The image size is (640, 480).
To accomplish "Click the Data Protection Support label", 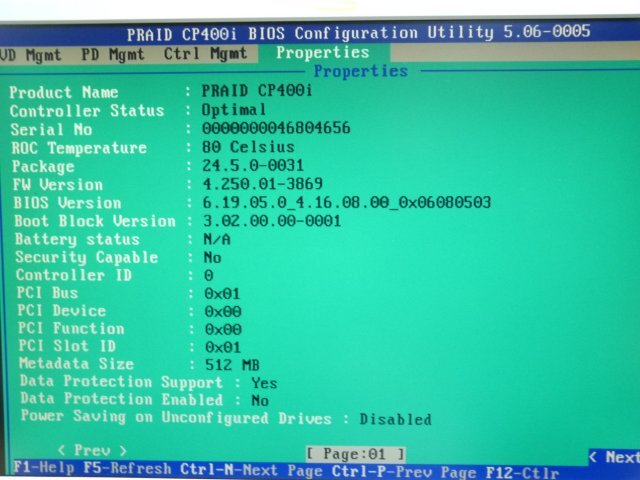I will [122, 382].
